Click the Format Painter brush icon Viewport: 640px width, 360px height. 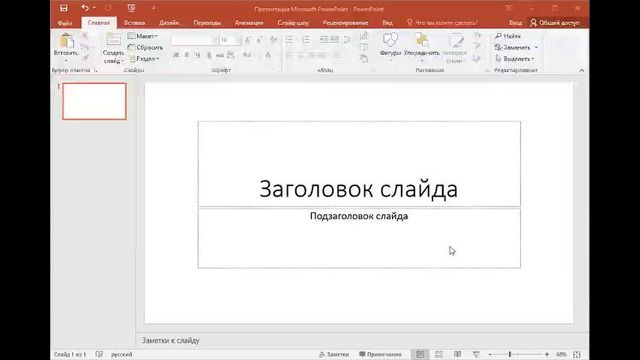85,58
